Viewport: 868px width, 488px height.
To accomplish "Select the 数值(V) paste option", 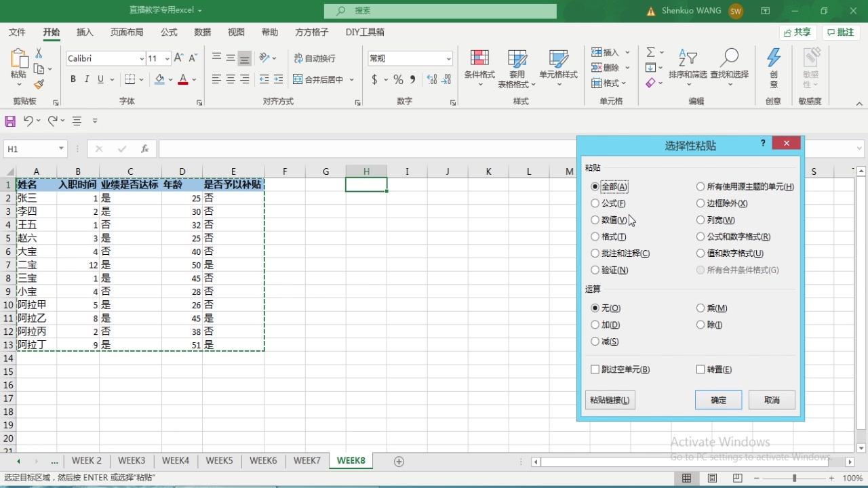I will click(x=595, y=220).
